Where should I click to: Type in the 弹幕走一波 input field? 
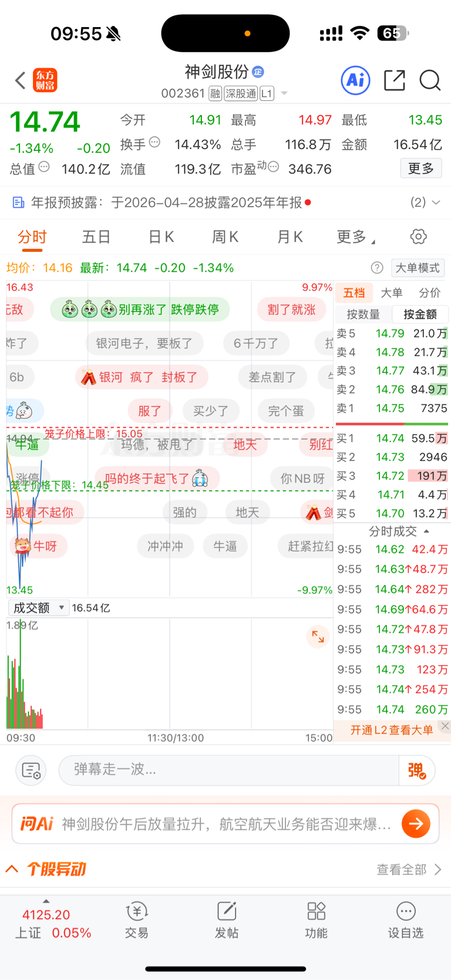point(229,770)
